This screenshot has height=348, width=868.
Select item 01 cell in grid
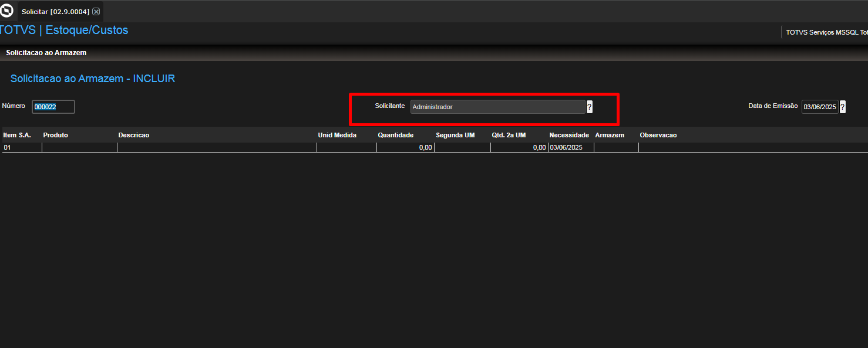tap(22, 147)
